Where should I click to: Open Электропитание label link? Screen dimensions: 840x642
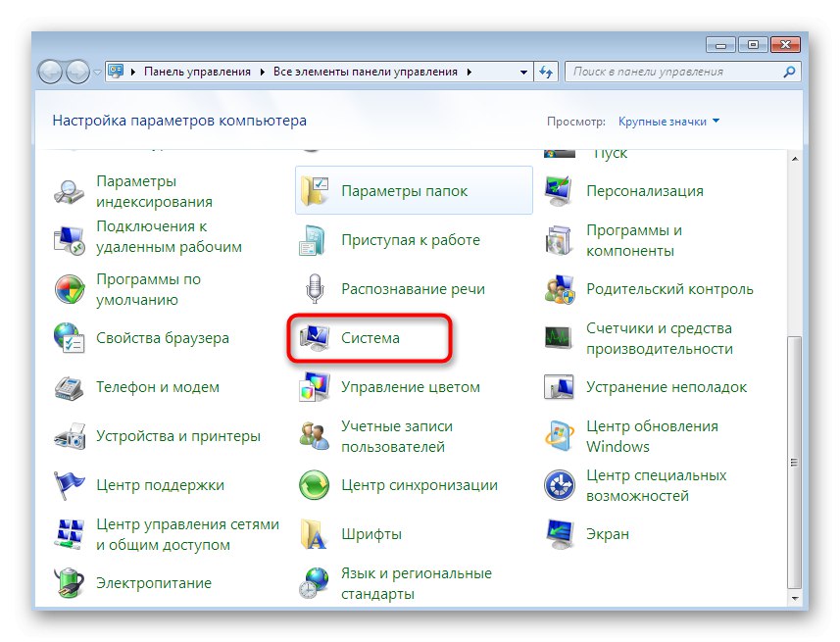click(x=154, y=583)
